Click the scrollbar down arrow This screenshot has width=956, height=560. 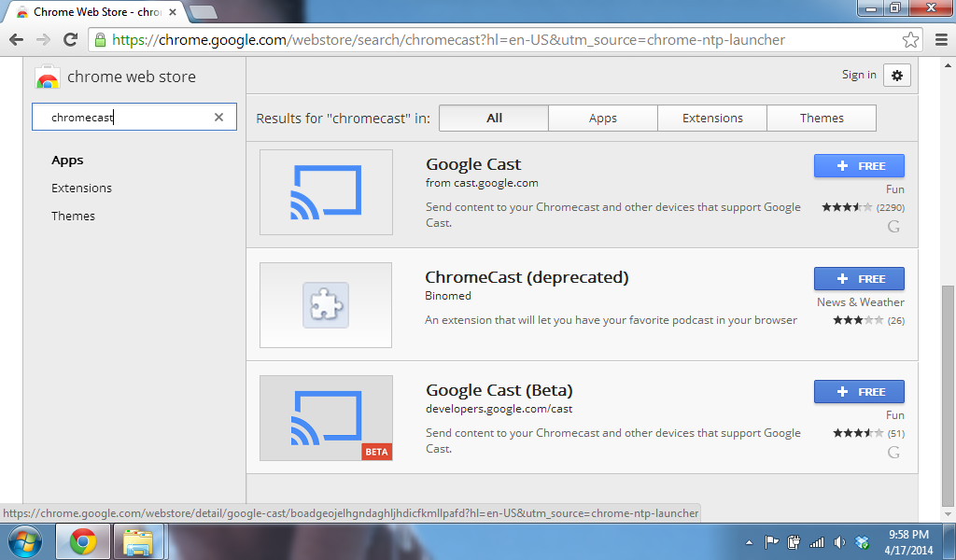coord(949,514)
